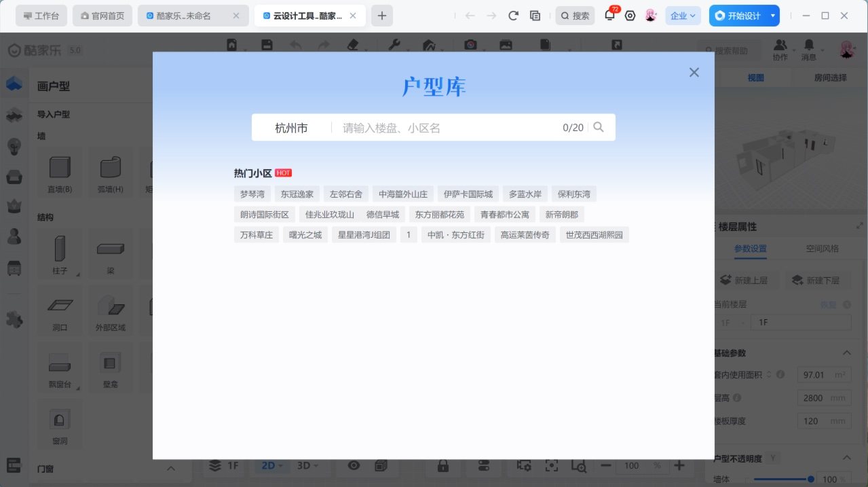
Task: Pick the 星星港湾J组团 community tag
Action: (x=364, y=235)
